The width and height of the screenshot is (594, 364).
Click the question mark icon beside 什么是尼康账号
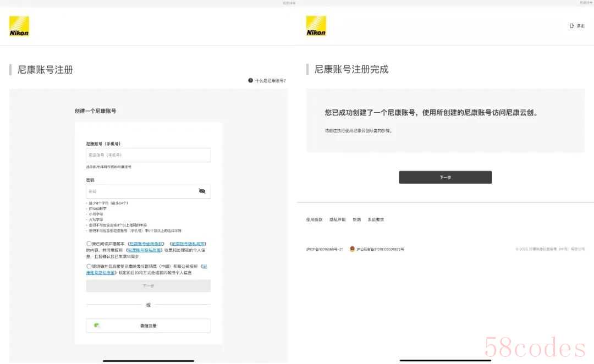tap(250, 80)
